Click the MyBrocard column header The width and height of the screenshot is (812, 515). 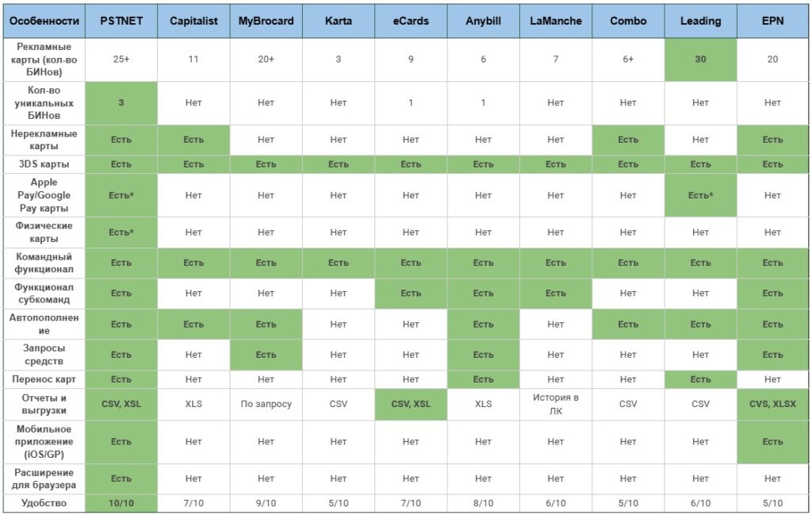(266, 21)
